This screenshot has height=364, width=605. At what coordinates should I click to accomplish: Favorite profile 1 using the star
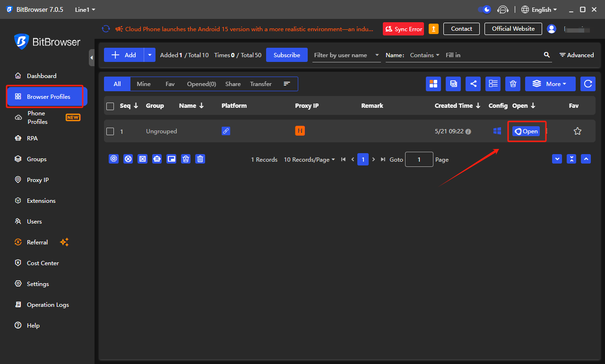577,131
